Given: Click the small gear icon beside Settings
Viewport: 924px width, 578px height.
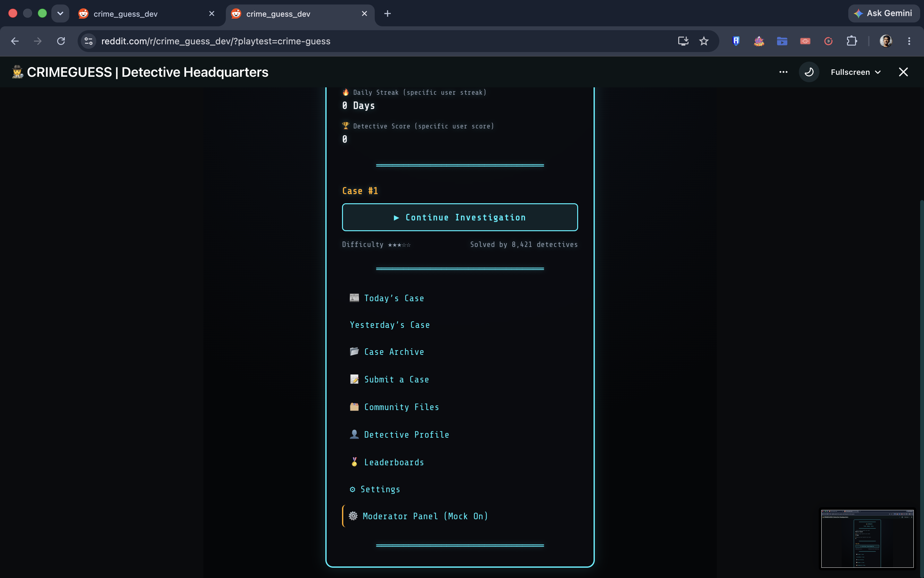Looking at the screenshot, I should point(352,489).
